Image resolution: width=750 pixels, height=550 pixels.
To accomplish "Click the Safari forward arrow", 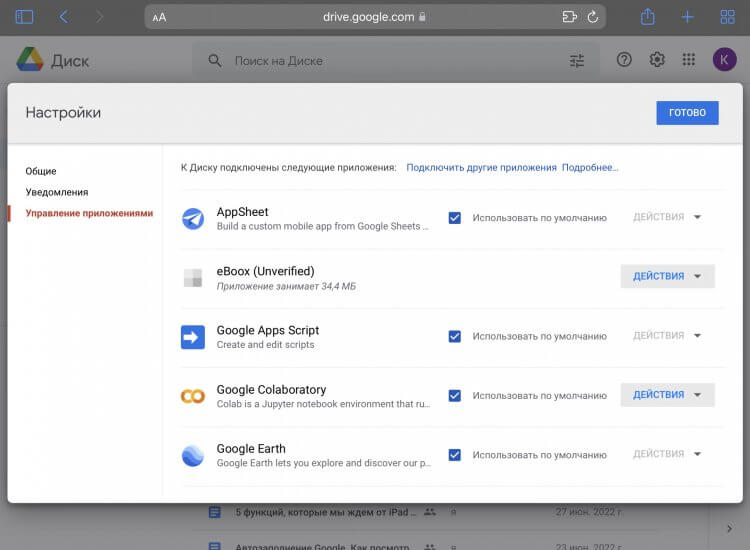I will point(99,17).
